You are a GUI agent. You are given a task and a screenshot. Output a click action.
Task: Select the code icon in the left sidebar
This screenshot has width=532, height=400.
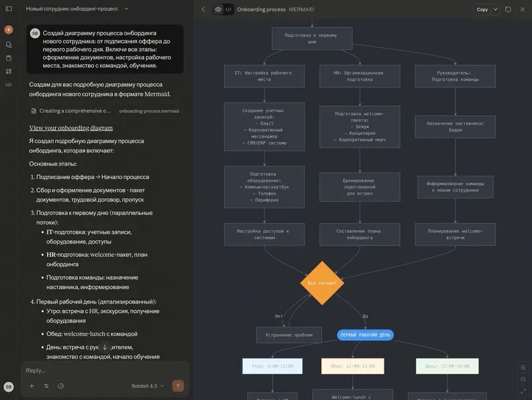pos(9,85)
